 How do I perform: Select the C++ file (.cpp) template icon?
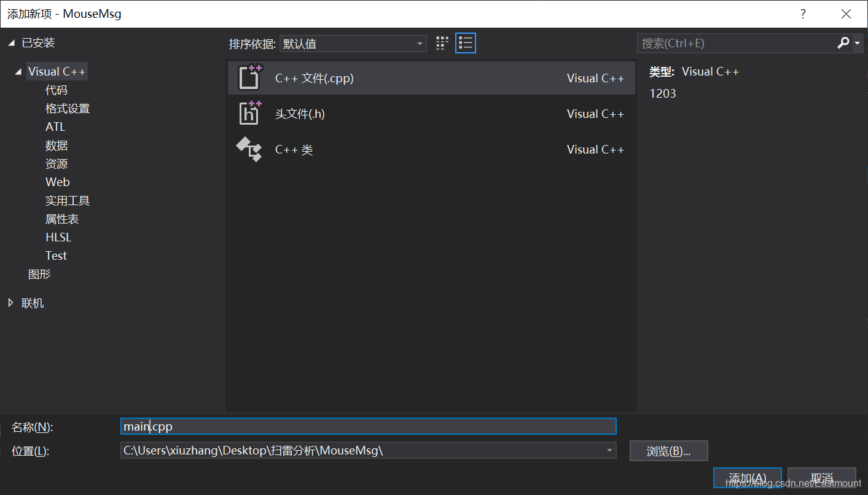click(250, 77)
